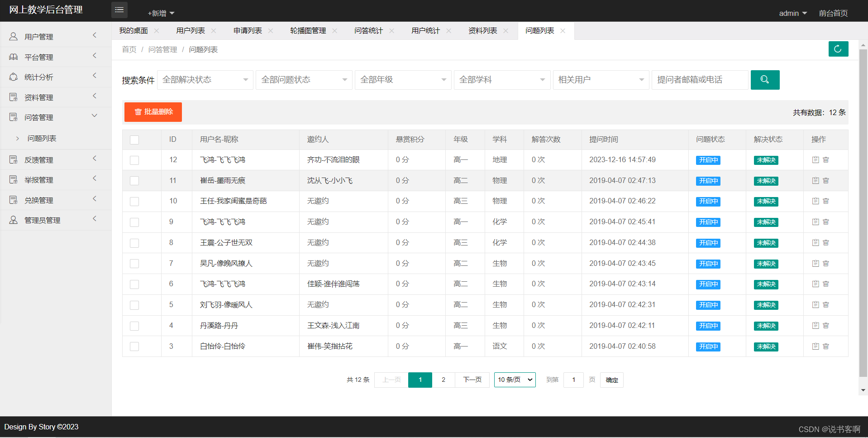Click the delete trash icon for row ID 6
The image size is (868, 438).
(826, 284)
